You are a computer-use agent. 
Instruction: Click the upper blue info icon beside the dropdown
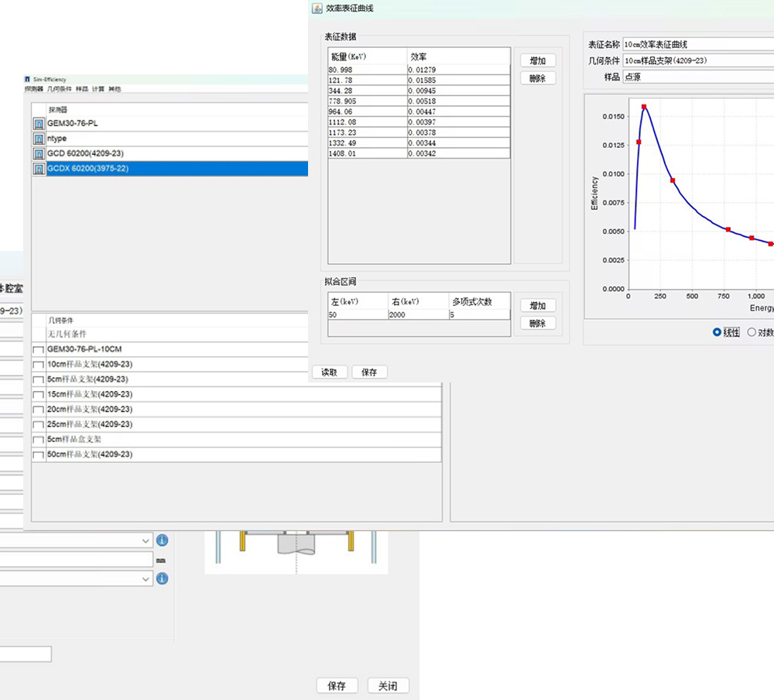click(162, 540)
